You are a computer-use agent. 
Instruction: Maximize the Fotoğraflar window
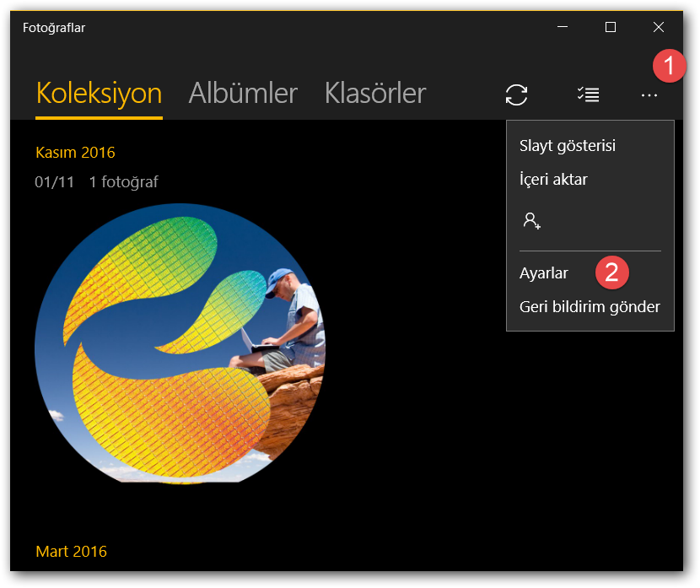[x=611, y=27]
